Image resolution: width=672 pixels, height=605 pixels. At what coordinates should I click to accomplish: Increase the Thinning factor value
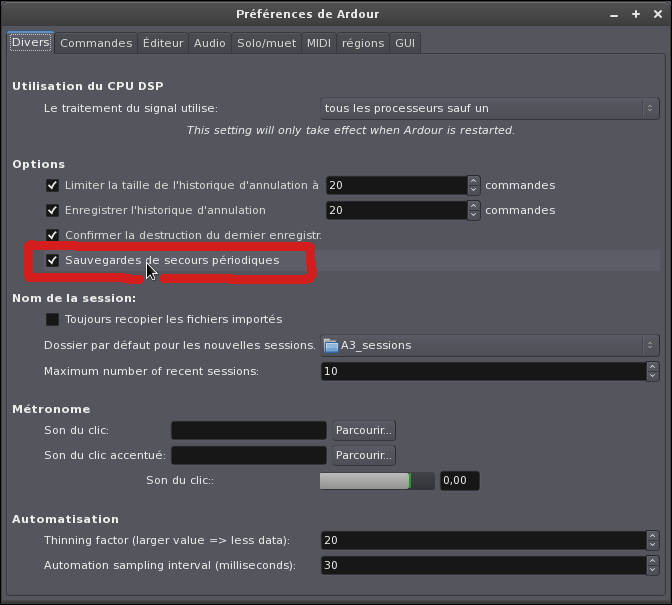(652, 536)
